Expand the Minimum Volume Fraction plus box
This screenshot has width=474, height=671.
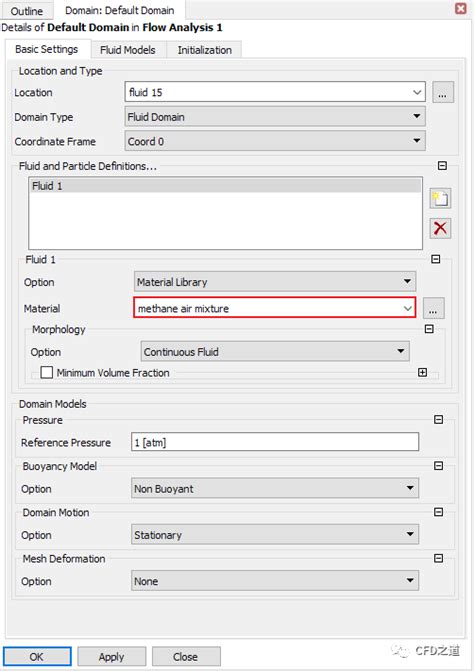[x=422, y=372]
